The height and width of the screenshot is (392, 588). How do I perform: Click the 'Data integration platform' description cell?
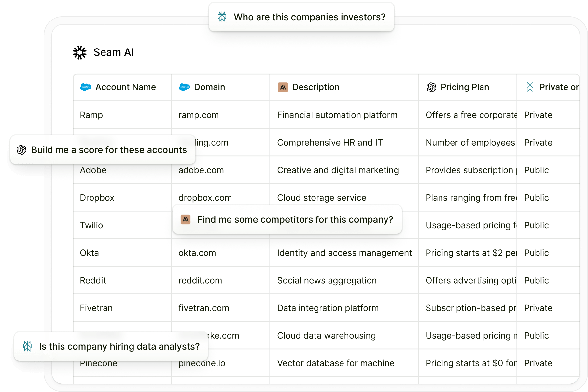tap(328, 308)
